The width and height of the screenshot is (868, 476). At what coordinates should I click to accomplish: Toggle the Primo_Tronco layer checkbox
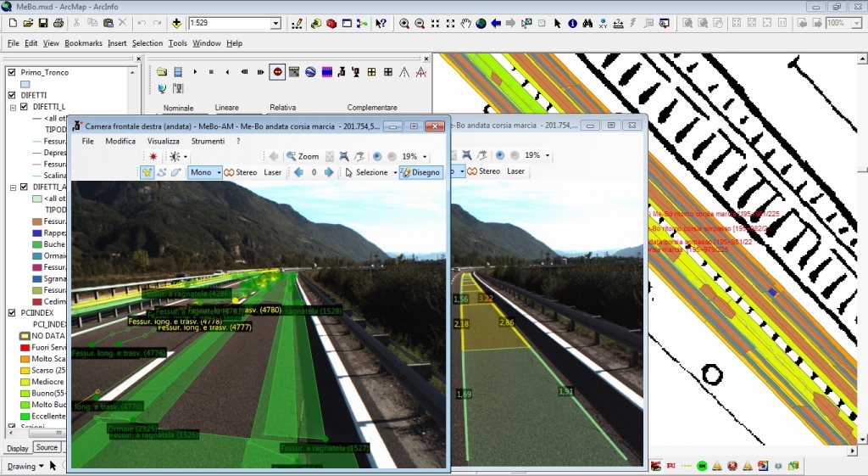[12, 72]
